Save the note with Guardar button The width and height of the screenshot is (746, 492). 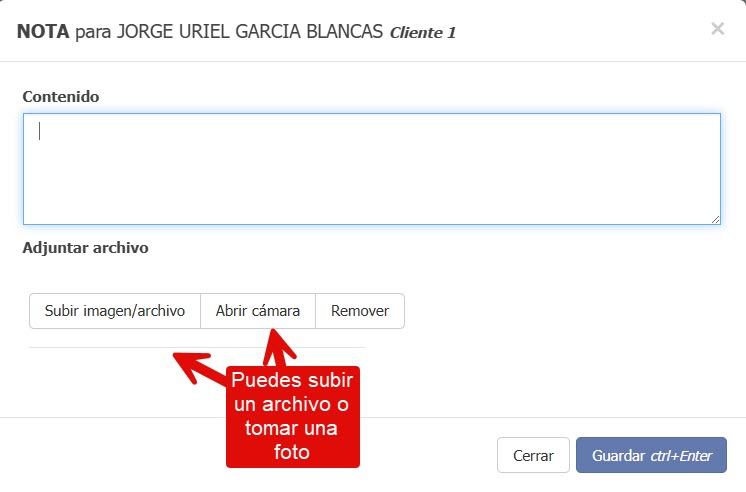[x=651, y=455]
